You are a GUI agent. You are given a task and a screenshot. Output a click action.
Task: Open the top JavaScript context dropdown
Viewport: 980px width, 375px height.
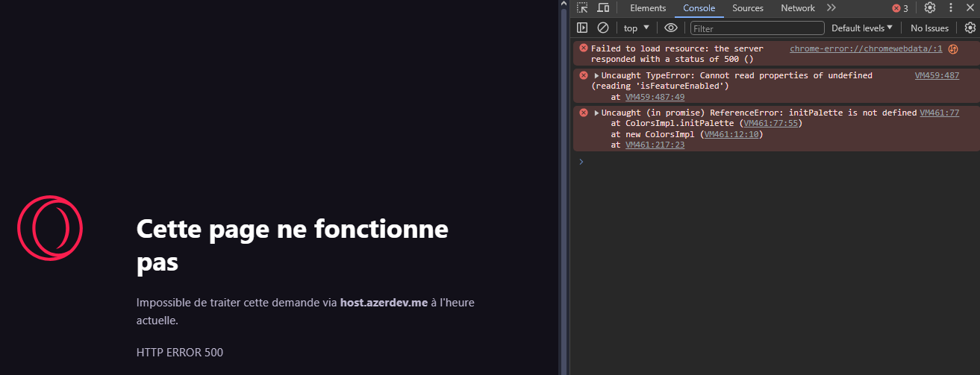point(636,28)
